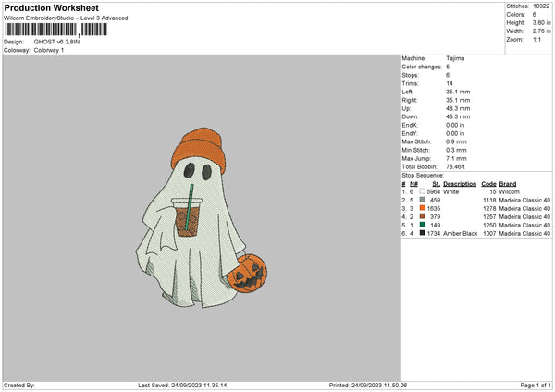The image size is (555, 392).
Task: Click the Stop Sequence heading
Action: coord(423,175)
